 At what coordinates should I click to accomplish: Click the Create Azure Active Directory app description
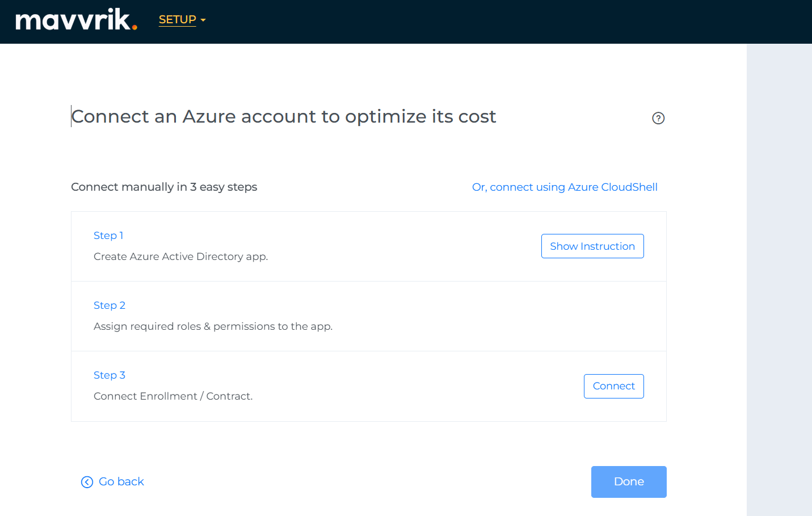[x=180, y=257]
